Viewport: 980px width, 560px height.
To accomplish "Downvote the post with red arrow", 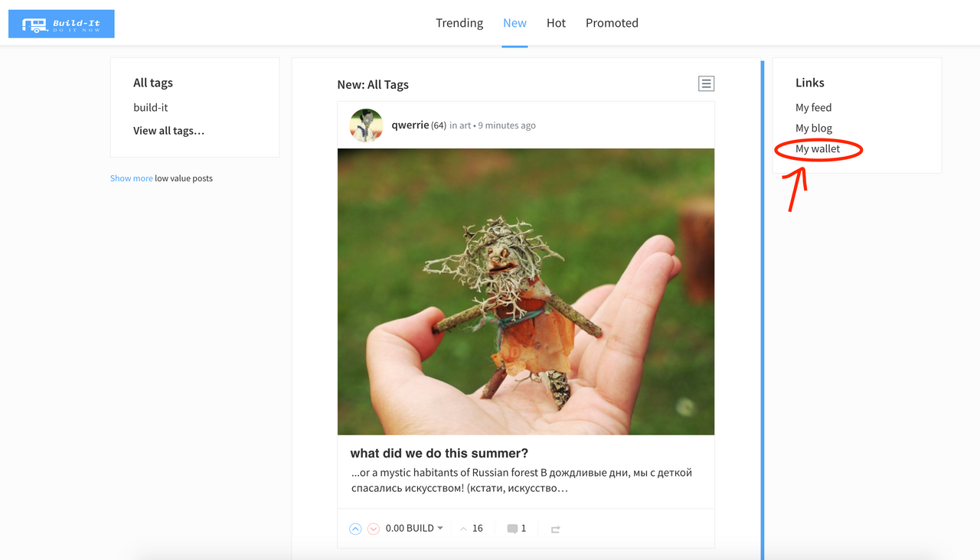I will click(374, 529).
